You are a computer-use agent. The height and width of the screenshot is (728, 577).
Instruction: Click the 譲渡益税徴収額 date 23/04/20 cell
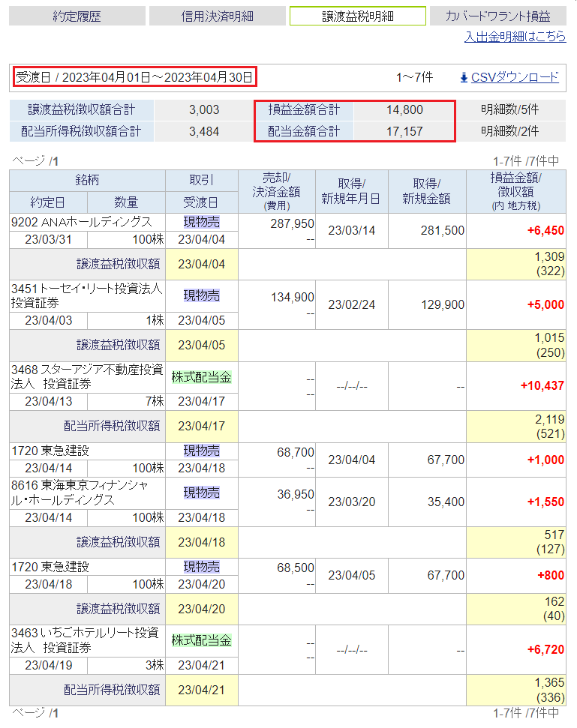202,609
